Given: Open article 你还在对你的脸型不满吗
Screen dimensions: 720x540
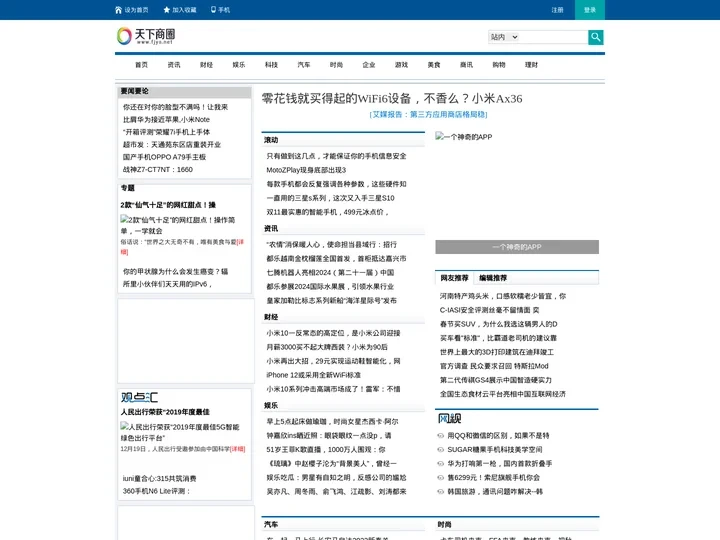Looking at the screenshot, I should [x=175, y=107].
